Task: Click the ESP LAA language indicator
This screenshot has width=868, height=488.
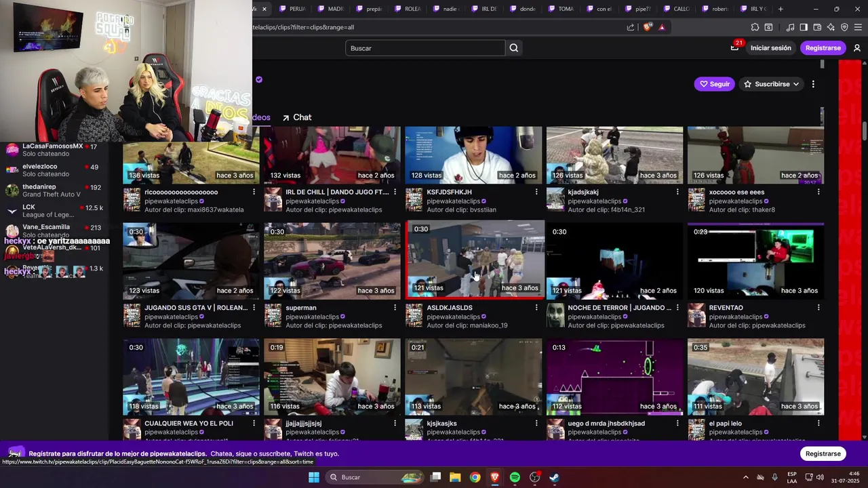Action: click(x=792, y=477)
